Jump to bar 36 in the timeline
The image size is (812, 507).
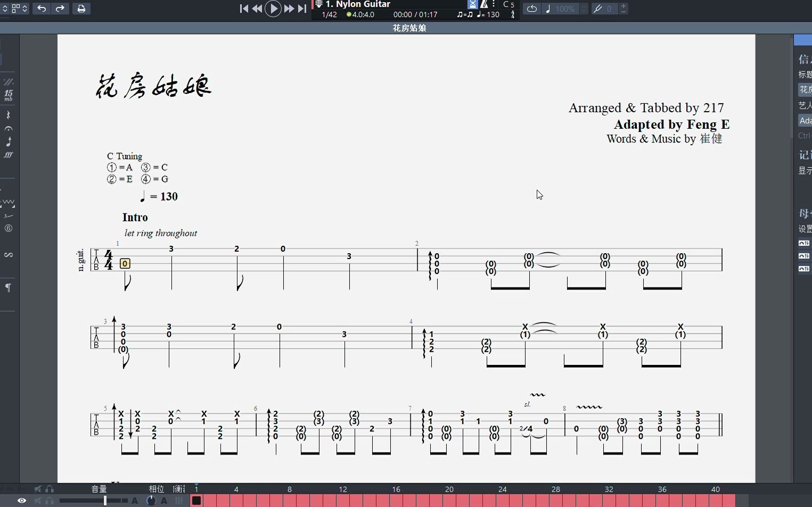pos(662,489)
